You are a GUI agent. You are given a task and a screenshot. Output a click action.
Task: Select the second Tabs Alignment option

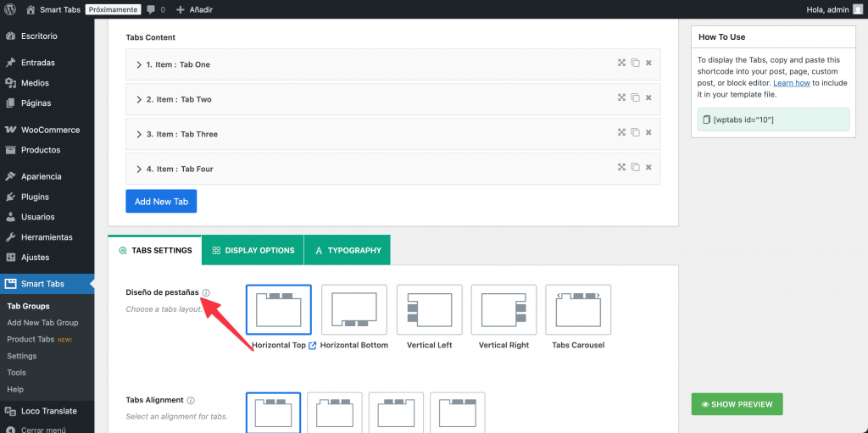(x=335, y=413)
